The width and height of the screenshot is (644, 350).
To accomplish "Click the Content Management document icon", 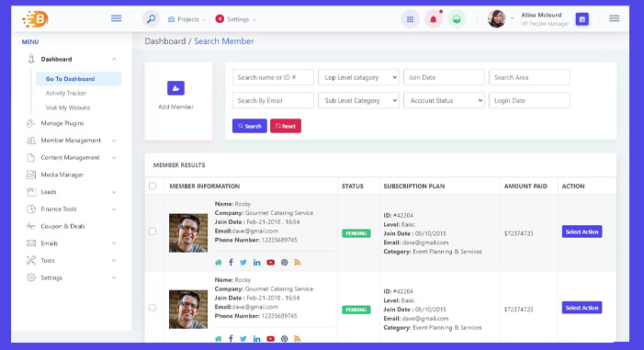I will tap(31, 158).
